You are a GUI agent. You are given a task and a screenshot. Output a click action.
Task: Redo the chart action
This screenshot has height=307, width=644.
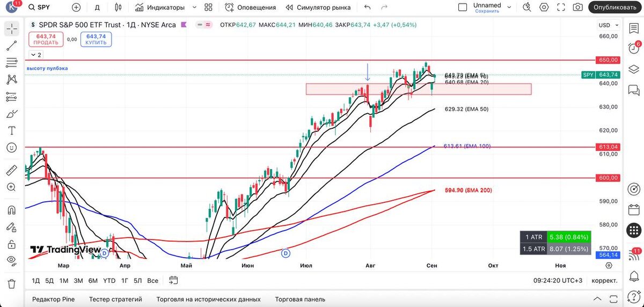click(384, 8)
